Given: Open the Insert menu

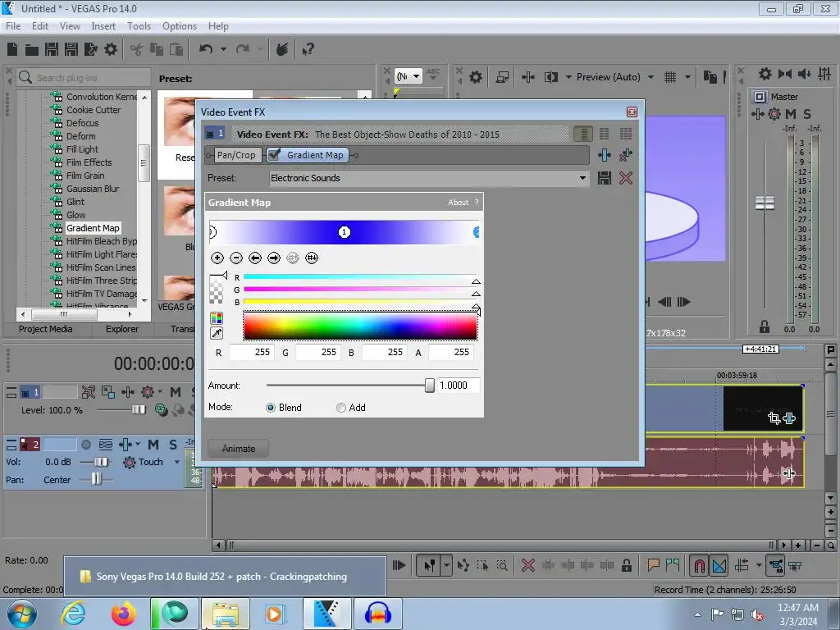Looking at the screenshot, I should click(x=103, y=26).
